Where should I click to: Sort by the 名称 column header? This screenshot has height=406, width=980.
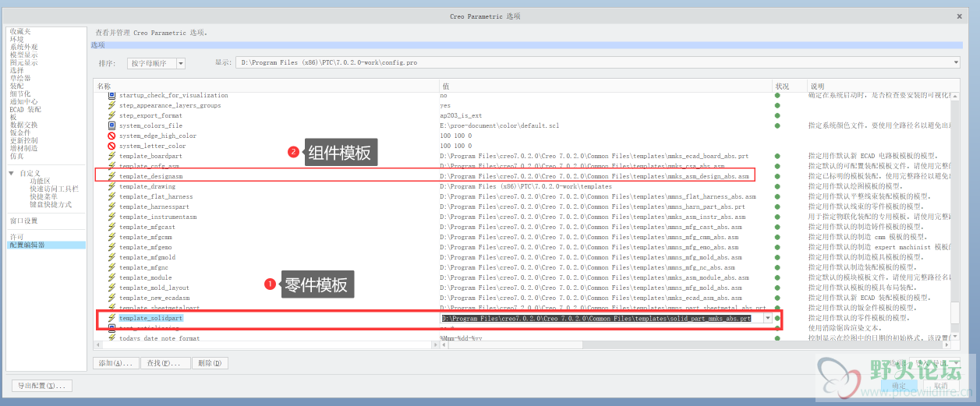point(266,86)
